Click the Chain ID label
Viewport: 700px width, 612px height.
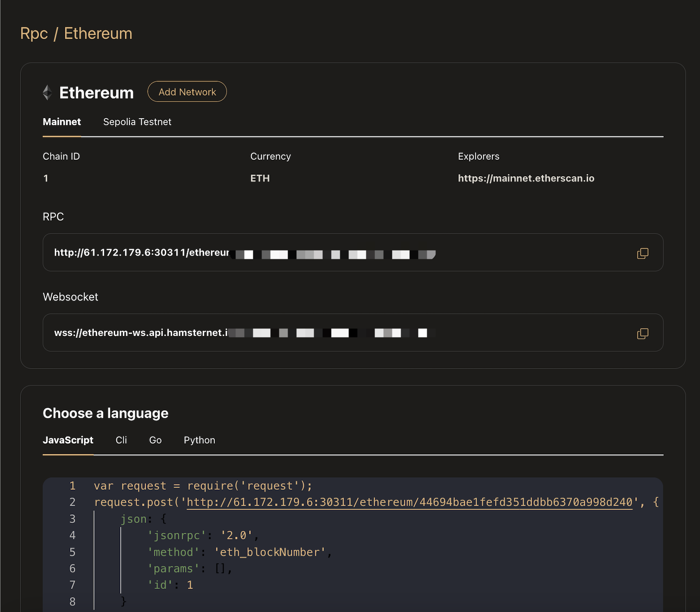(x=61, y=156)
